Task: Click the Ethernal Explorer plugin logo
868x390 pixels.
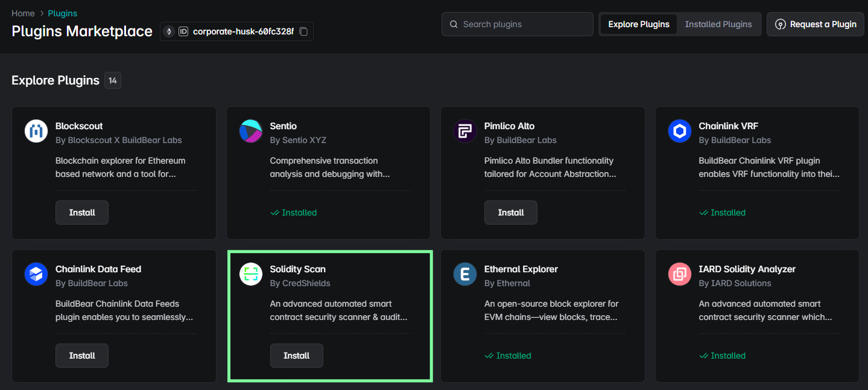Action: (x=465, y=274)
